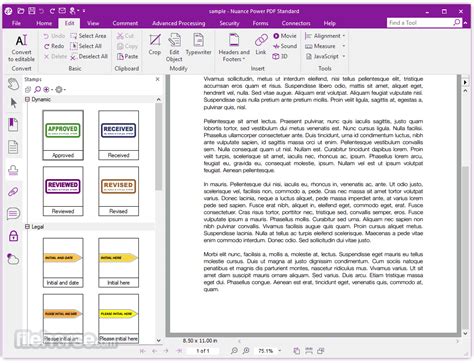Switch to the Comment ribbon tab

(x=125, y=23)
